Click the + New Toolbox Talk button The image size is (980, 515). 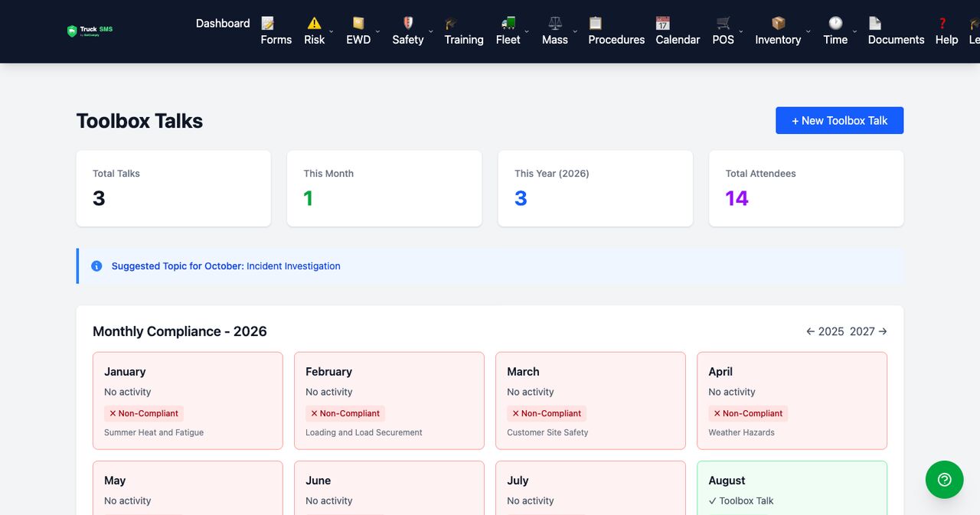pyautogui.click(x=839, y=120)
